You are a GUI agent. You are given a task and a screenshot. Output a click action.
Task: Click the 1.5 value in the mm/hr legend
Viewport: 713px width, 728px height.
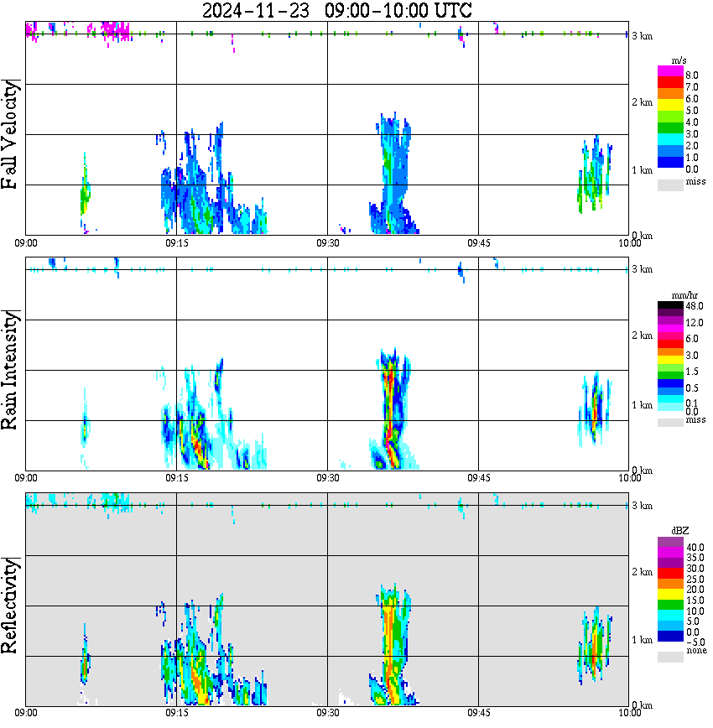(692, 372)
